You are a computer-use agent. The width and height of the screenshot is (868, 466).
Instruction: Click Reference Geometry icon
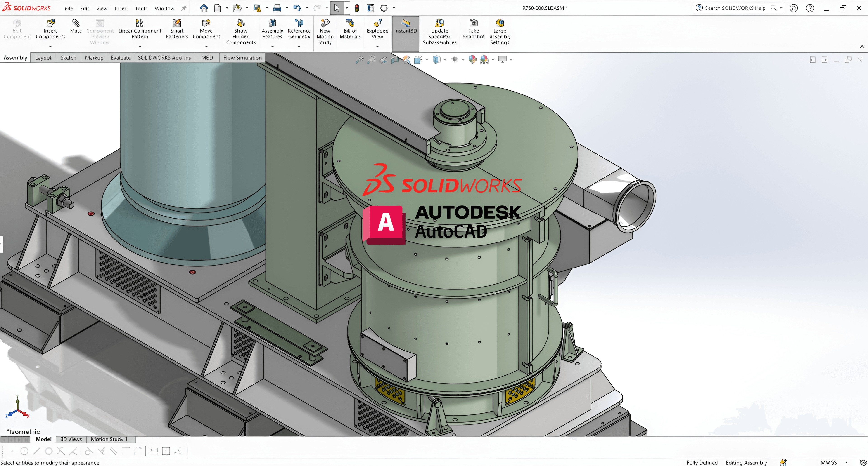(x=299, y=29)
